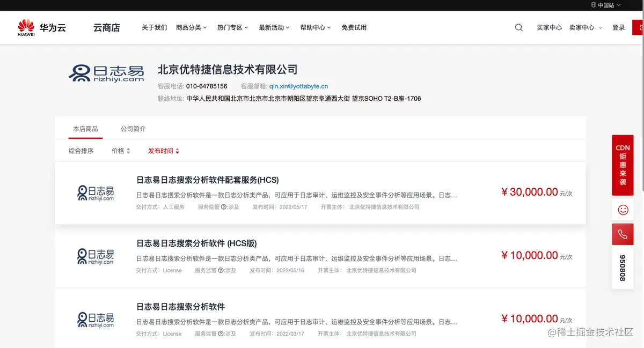Sort products by 发布时间
The height and width of the screenshot is (348, 644).
160,151
